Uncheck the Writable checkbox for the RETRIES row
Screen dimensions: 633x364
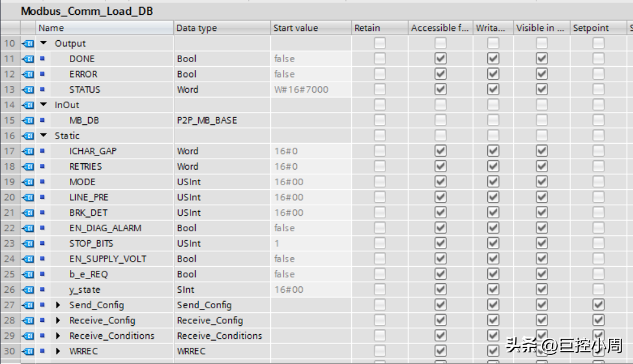[x=493, y=166]
